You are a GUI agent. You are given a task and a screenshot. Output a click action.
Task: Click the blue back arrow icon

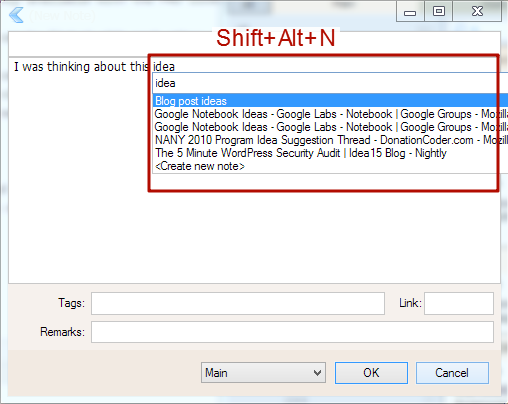click(x=16, y=15)
